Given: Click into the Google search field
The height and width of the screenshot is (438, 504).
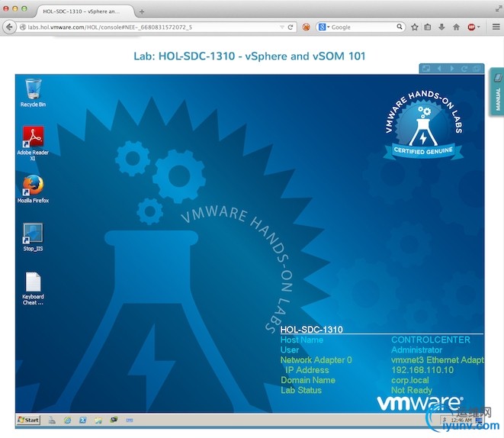Looking at the screenshot, I should [363, 27].
